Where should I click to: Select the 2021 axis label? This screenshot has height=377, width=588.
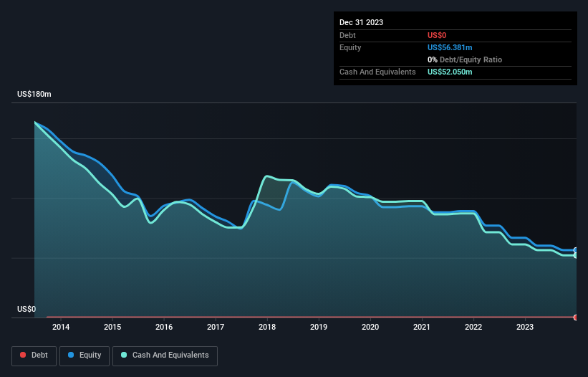coord(422,327)
